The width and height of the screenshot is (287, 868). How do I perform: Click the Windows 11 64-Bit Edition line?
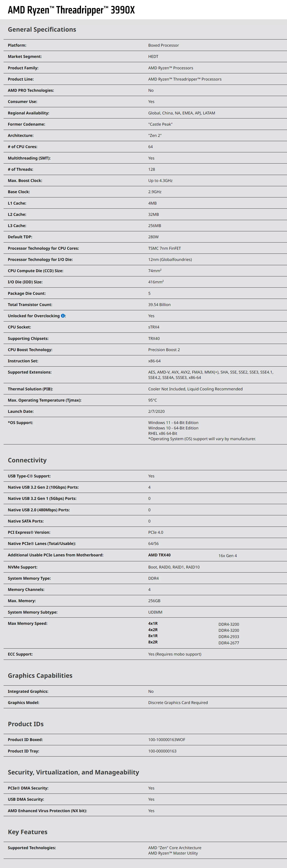click(x=173, y=422)
